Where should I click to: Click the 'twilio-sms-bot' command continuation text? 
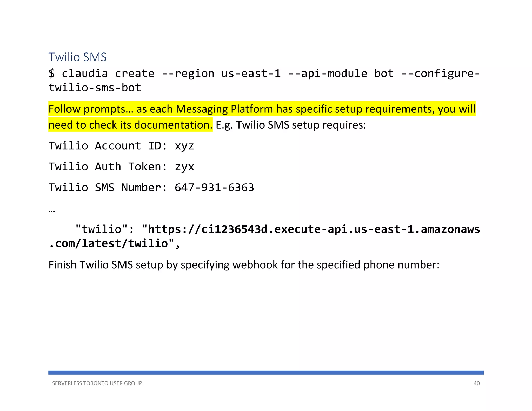tap(95, 88)
